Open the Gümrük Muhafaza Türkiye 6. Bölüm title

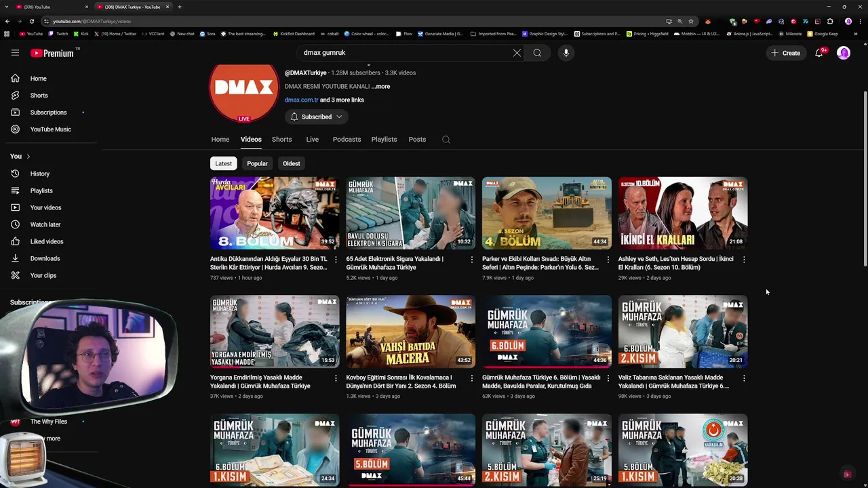(x=541, y=382)
